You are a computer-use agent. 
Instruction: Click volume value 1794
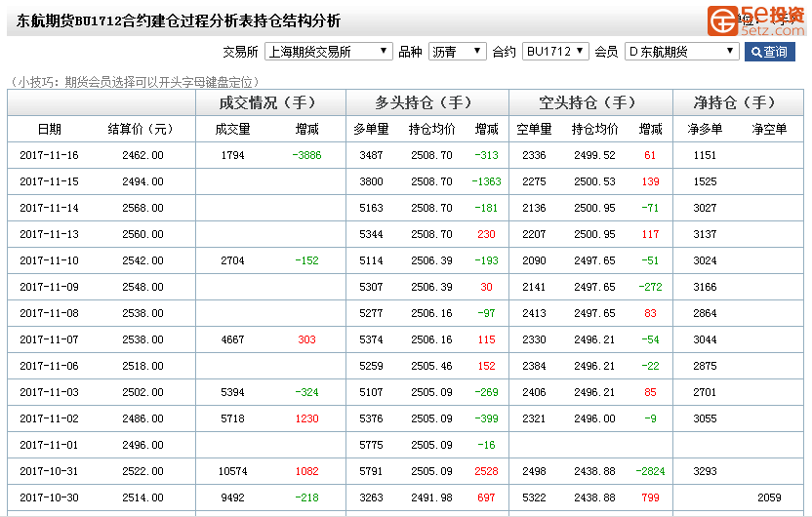(232, 155)
